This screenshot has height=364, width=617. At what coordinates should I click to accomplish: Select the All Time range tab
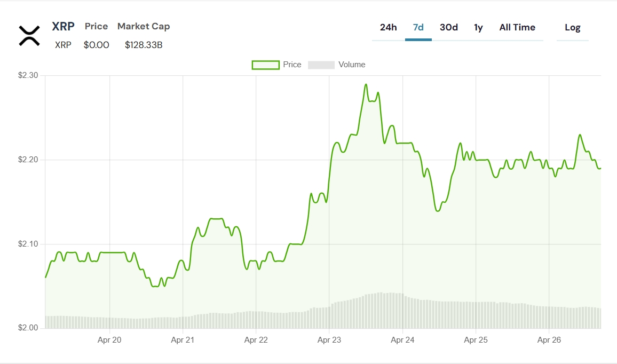[517, 28]
